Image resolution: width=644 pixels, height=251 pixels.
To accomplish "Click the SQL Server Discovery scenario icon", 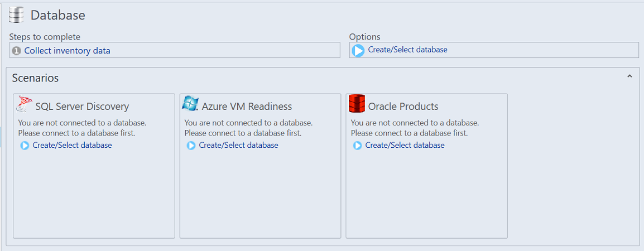I will click(25, 104).
